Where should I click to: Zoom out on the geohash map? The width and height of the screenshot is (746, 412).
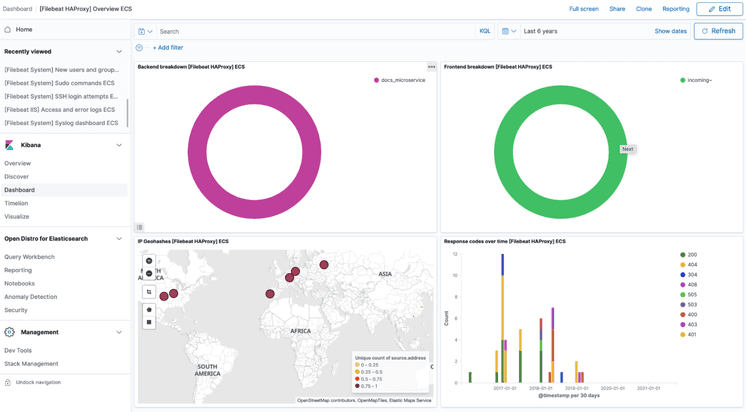pyautogui.click(x=149, y=273)
